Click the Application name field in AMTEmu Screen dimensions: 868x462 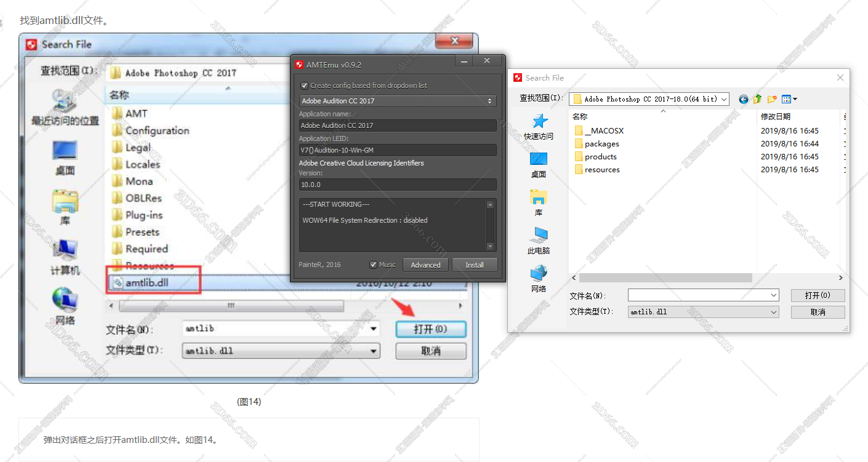398,125
